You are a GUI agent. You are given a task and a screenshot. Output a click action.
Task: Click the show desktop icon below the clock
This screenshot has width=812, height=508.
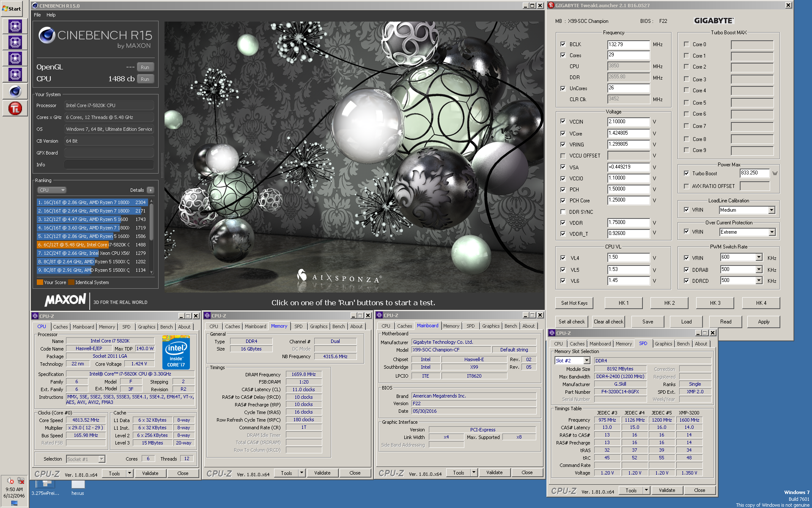(14, 503)
